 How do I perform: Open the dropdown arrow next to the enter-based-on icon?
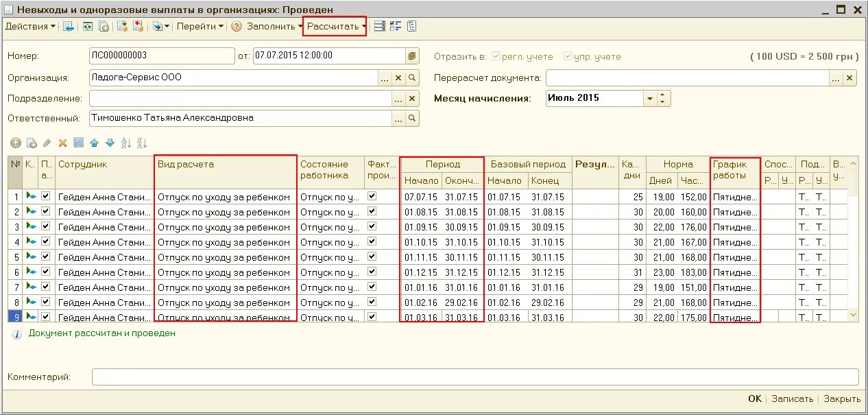coord(167,27)
